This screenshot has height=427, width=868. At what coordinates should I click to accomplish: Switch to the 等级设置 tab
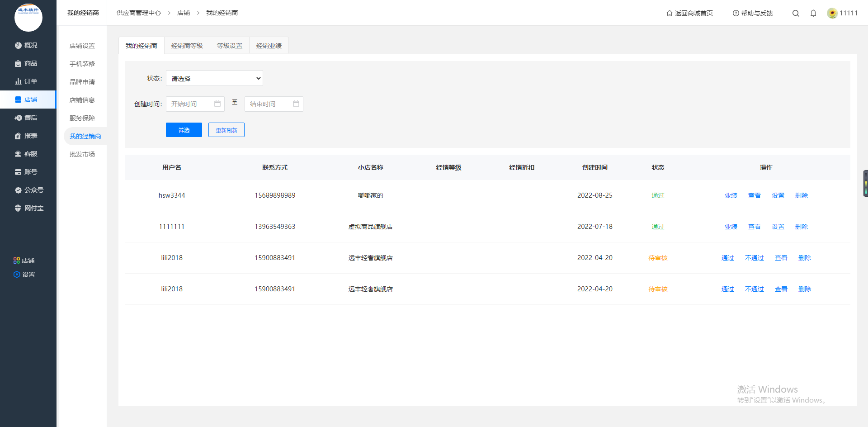click(x=230, y=46)
